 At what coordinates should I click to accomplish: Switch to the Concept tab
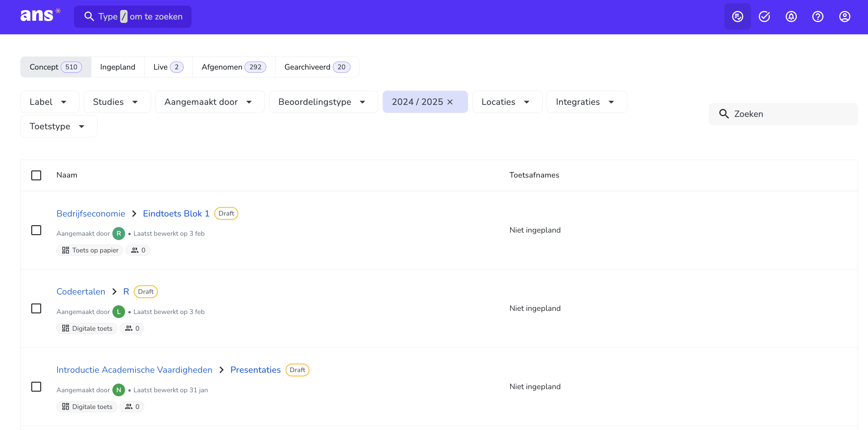[x=56, y=67]
